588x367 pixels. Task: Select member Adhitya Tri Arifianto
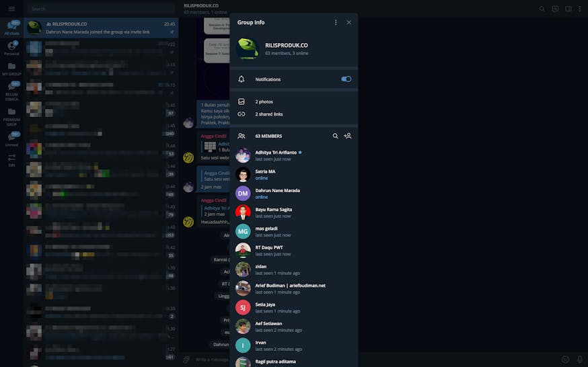(276, 153)
